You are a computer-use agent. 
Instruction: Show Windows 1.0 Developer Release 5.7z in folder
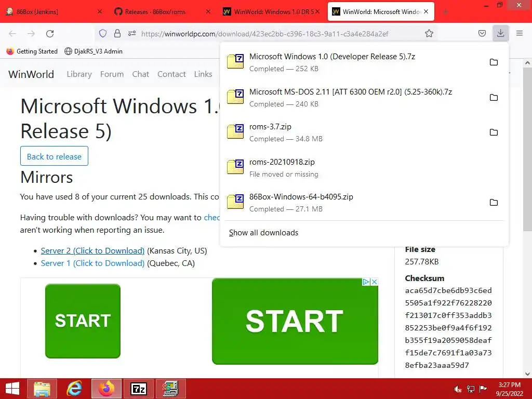(x=494, y=62)
